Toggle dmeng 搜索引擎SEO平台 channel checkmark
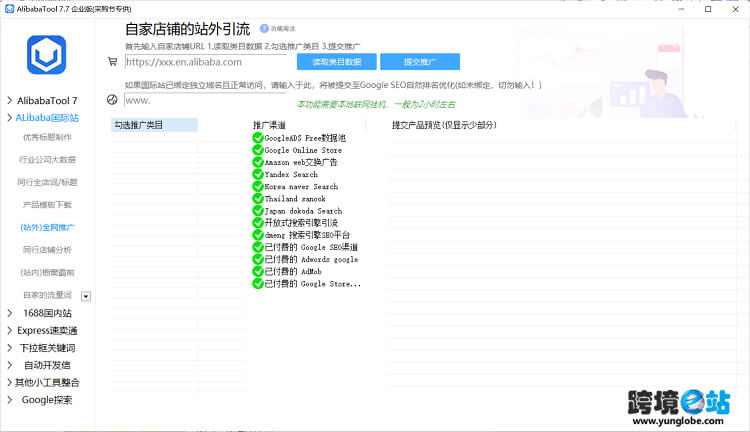Viewport: 750px width, 432px height. tap(258, 235)
